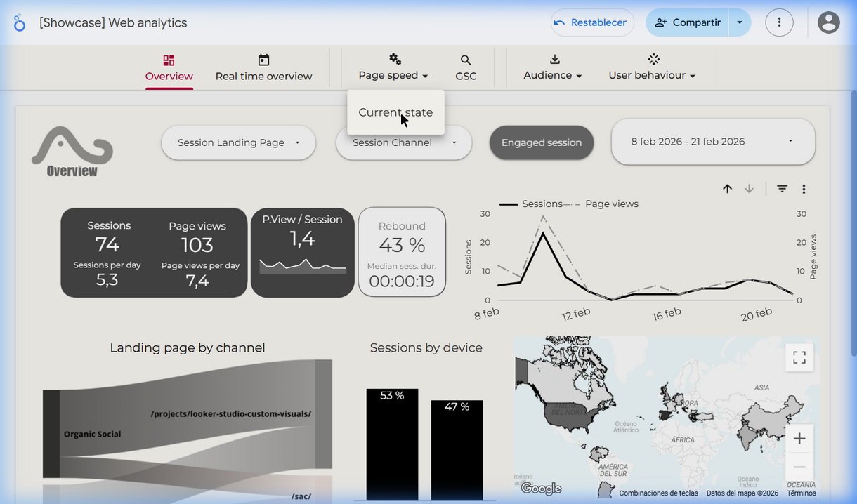The image size is (857, 504).
Task: Click the P.View / Session sparkline
Action: tap(303, 265)
